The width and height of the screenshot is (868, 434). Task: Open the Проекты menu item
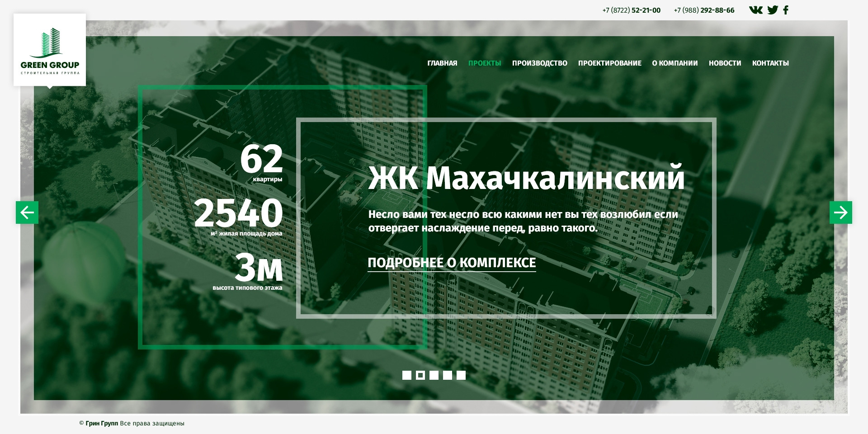485,63
